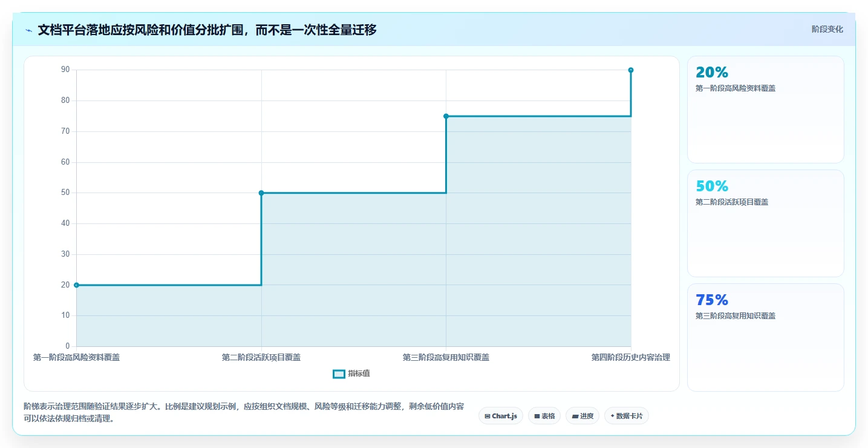Click the 指标值 legend label
This screenshot has width=868, height=448.
359,374
